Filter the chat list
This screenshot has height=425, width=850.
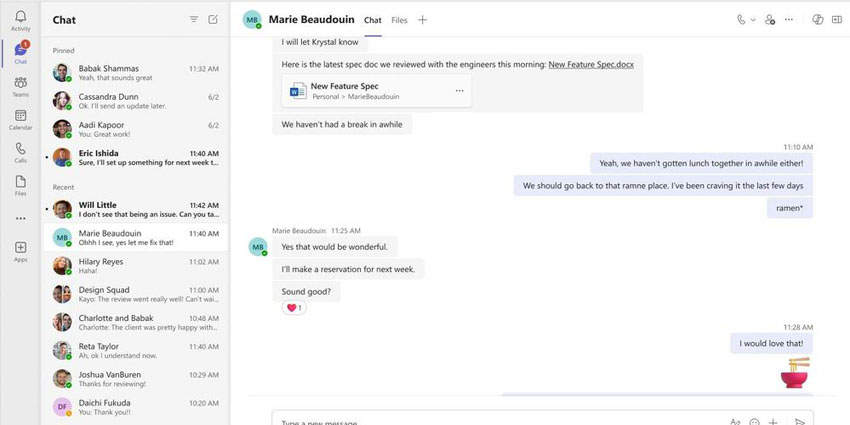coord(194,20)
